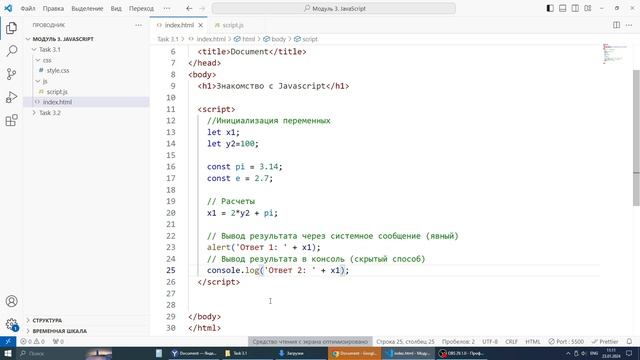Open the Windows Start menu
640x360 pixels.
pyautogui.click(x=8, y=353)
